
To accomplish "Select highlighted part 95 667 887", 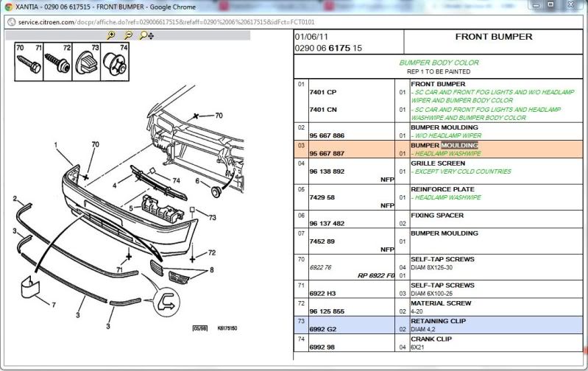I will 327,153.
